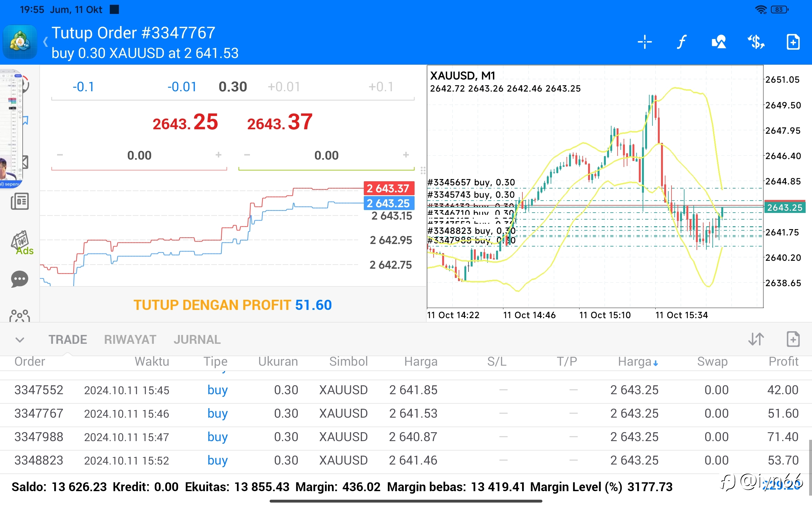Open the symbol trade dollar icon
Screen dimensions: 812x507
tap(756, 42)
